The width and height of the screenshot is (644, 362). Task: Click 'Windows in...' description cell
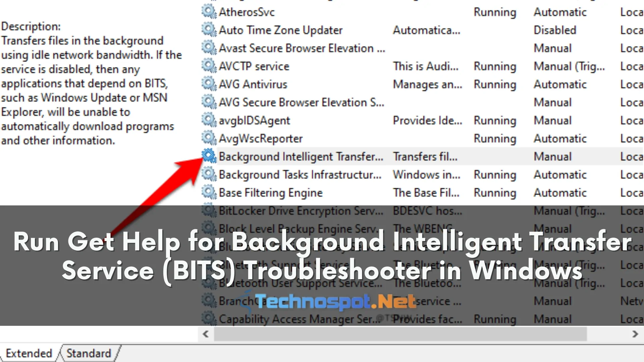(427, 175)
